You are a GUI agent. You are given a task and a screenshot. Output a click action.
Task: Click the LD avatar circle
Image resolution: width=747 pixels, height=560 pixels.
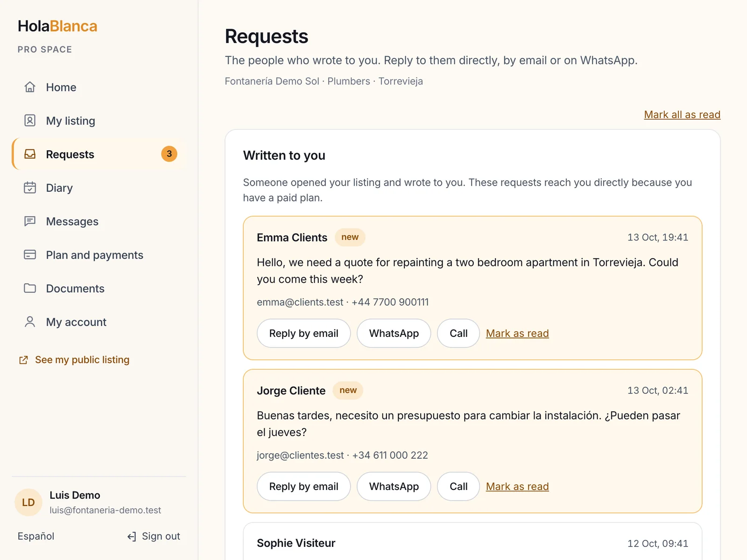28,503
